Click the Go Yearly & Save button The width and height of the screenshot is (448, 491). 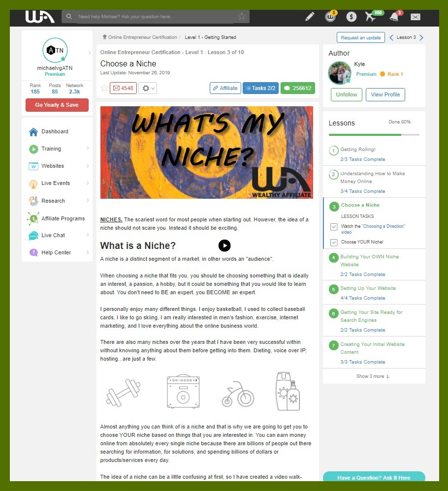pos(57,105)
